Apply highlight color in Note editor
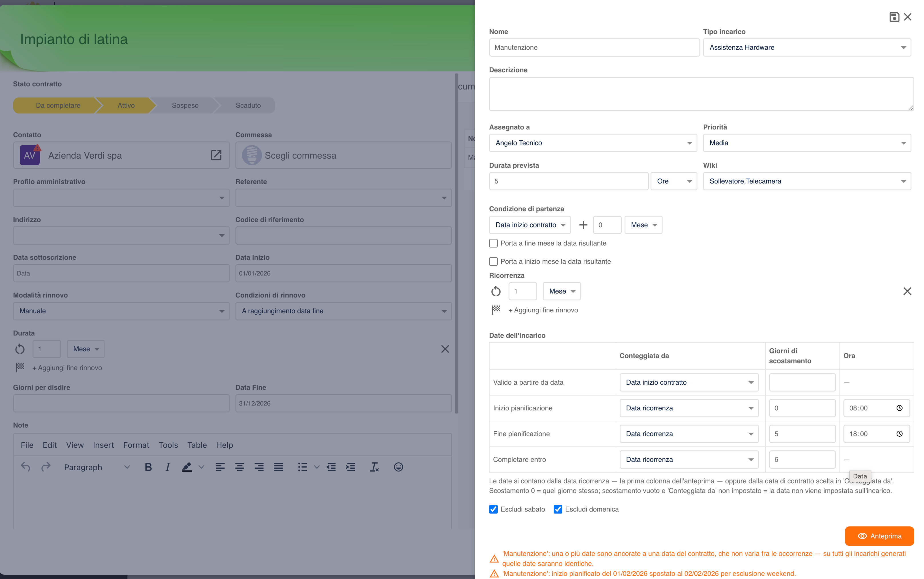The image size is (924, 579). (187, 467)
